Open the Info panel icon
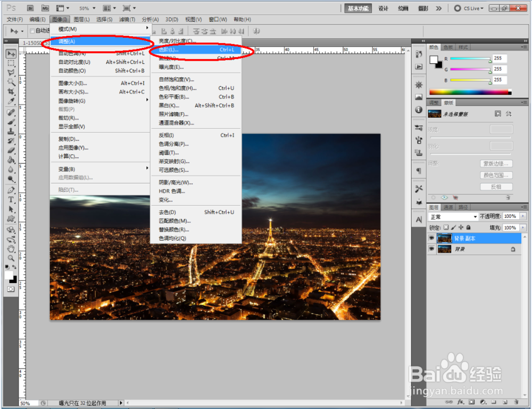532x409 pixels. click(x=419, y=109)
